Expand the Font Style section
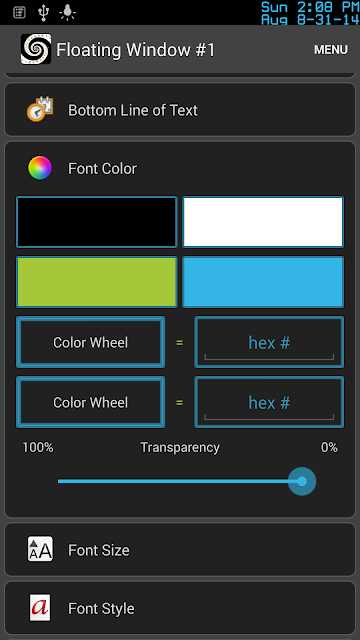Viewport: 360px width, 640px height. click(x=180, y=608)
